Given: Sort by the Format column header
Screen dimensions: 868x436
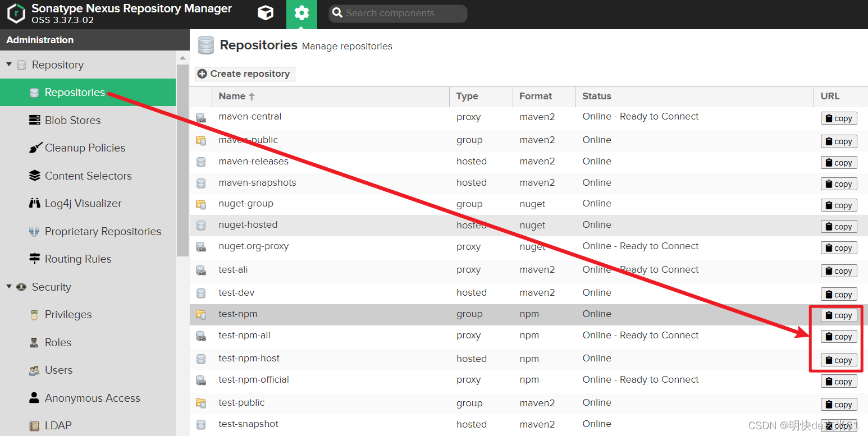Looking at the screenshot, I should tap(544, 97).
